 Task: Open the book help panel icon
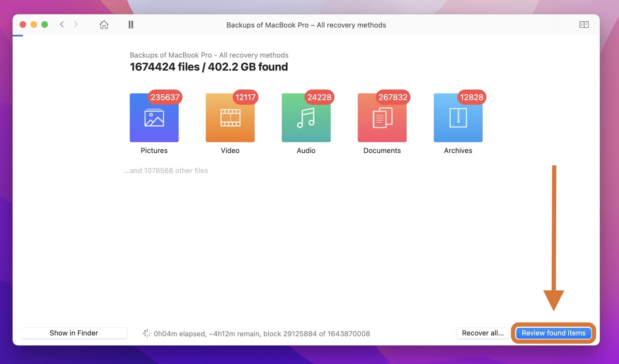click(584, 25)
